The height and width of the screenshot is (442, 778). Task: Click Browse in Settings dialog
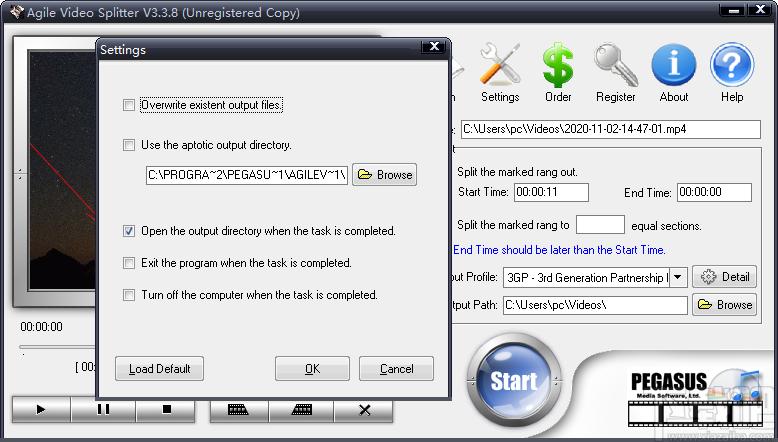pyautogui.click(x=384, y=175)
